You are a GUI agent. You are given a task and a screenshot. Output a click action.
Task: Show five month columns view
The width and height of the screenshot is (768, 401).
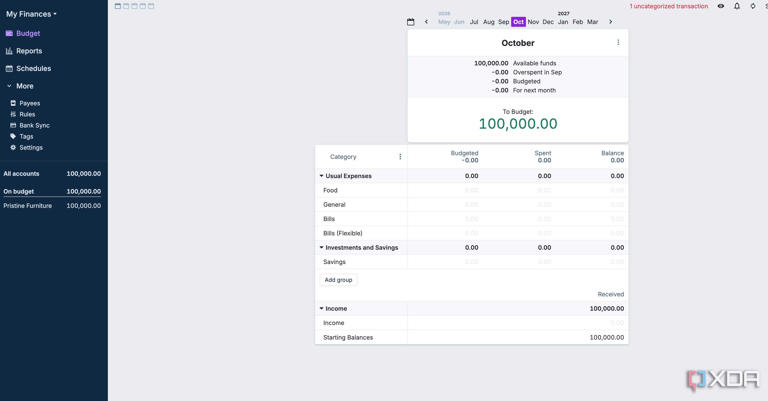point(151,6)
